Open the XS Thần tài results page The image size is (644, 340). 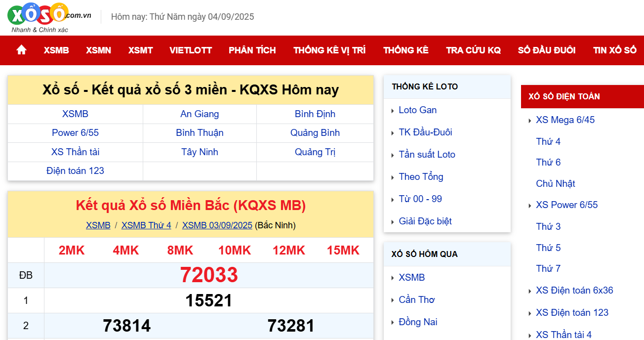point(75,152)
